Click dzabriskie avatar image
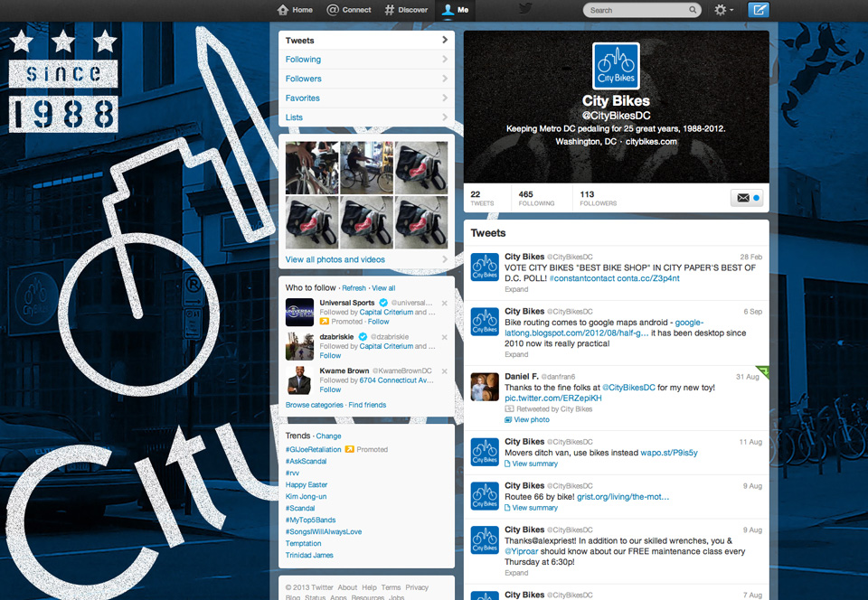This screenshot has height=600, width=868. (x=299, y=346)
